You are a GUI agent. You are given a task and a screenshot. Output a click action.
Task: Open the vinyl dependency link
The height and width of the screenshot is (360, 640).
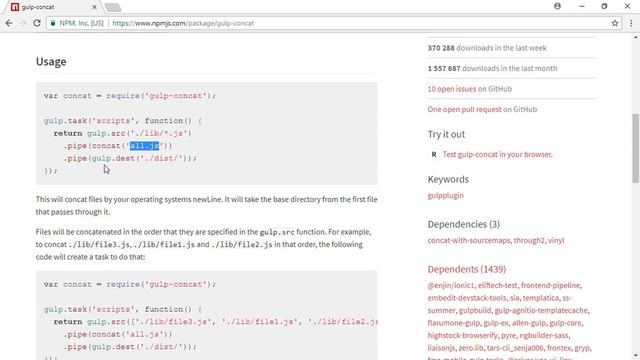(556, 240)
